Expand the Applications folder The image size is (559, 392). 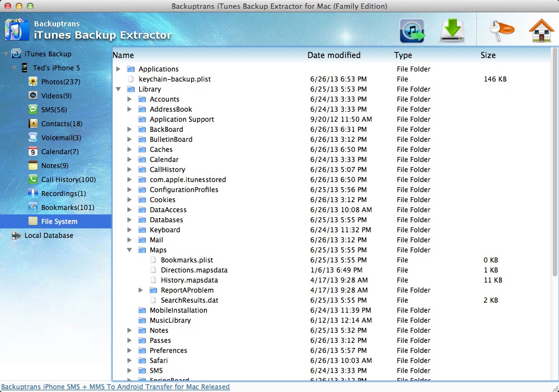click(x=119, y=69)
